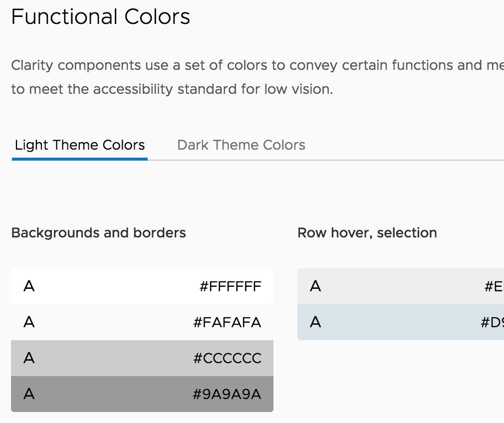504x423 pixels.
Task: Click the #FFFFFF hex code label
Action: [x=228, y=286]
